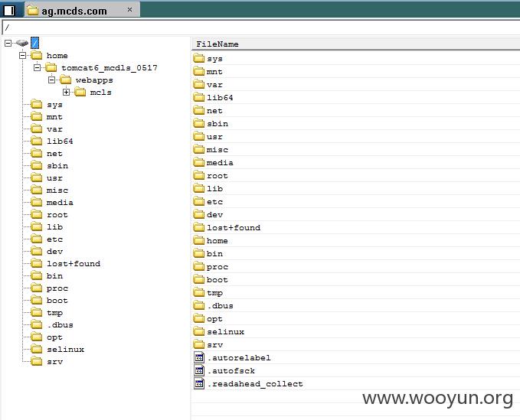Select media row in file list
This screenshot has height=420, width=520.
pos(355,163)
